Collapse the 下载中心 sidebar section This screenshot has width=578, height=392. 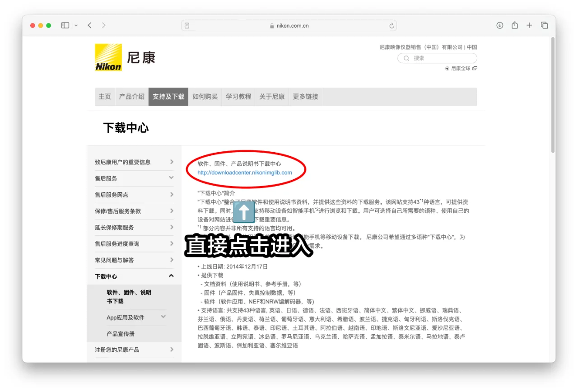coord(171,276)
